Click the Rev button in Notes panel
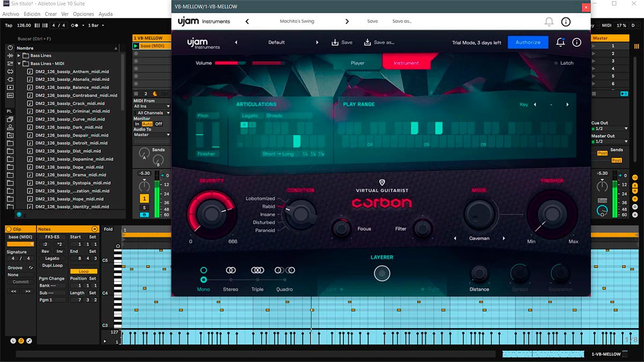 click(45, 251)
